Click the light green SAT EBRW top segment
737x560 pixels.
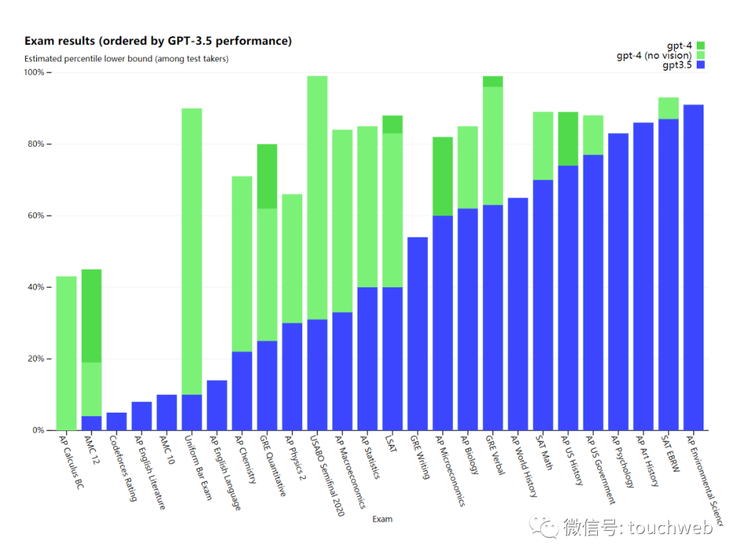pyautogui.click(x=668, y=108)
